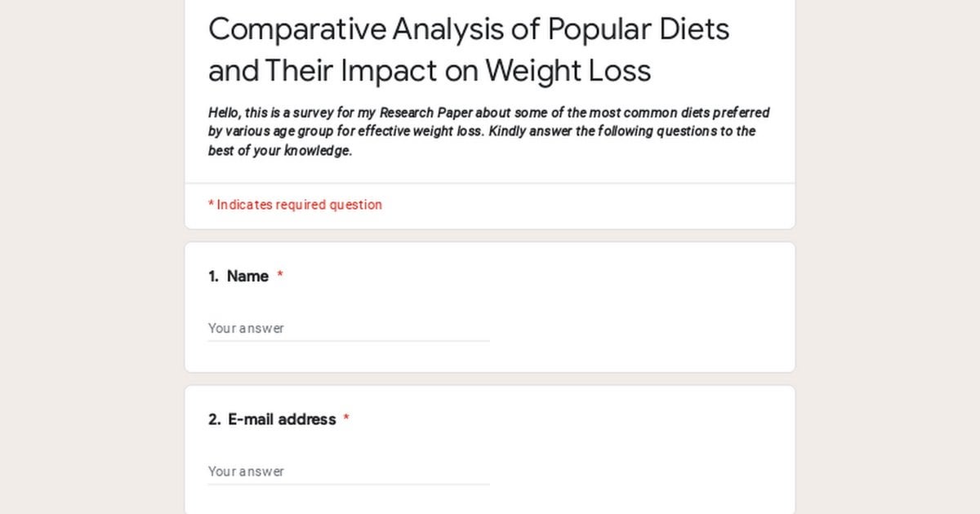The height and width of the screenshot is (514, 980).
Task: Click the words "Research Paper" in the description
Action: pos(425,113)
